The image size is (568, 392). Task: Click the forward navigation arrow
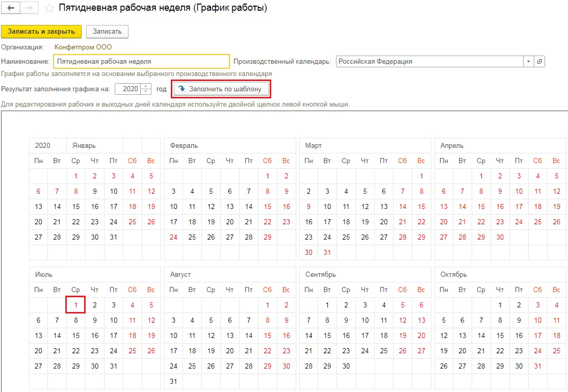29,8
